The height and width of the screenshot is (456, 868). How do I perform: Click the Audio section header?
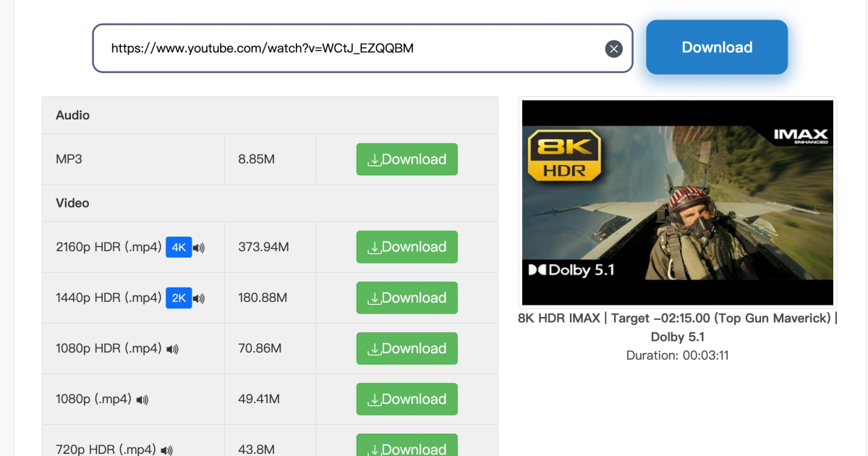tap(270, 115)
